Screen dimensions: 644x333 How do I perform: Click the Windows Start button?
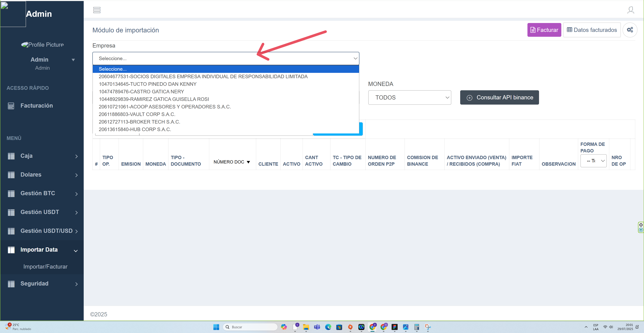click(x=216, y=327)
